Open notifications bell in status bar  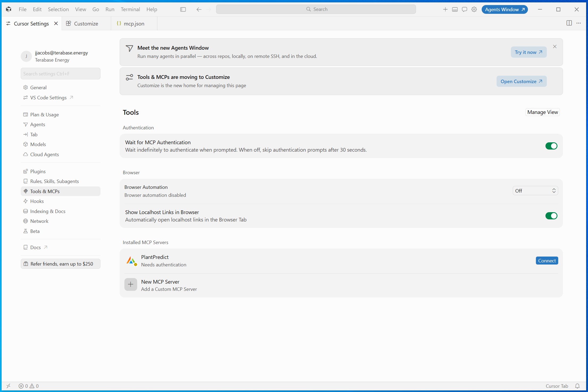(x=577, y=386)
